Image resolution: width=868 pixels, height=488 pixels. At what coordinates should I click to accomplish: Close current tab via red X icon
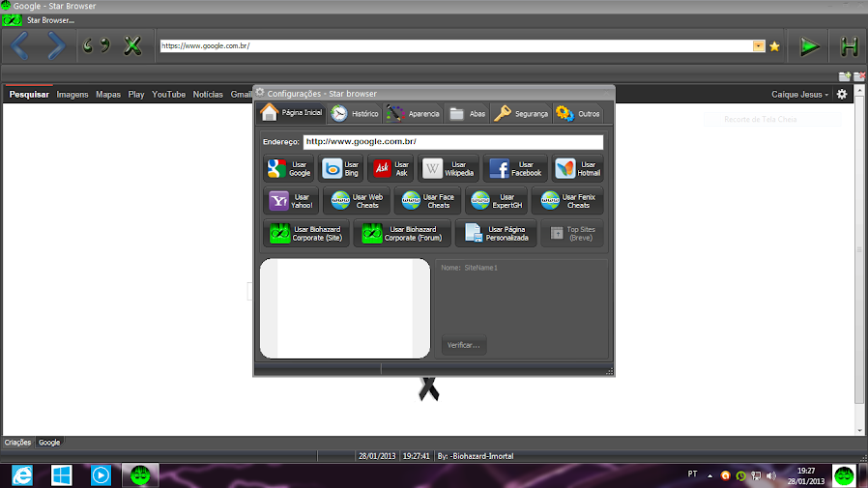[x=859, y=76]
